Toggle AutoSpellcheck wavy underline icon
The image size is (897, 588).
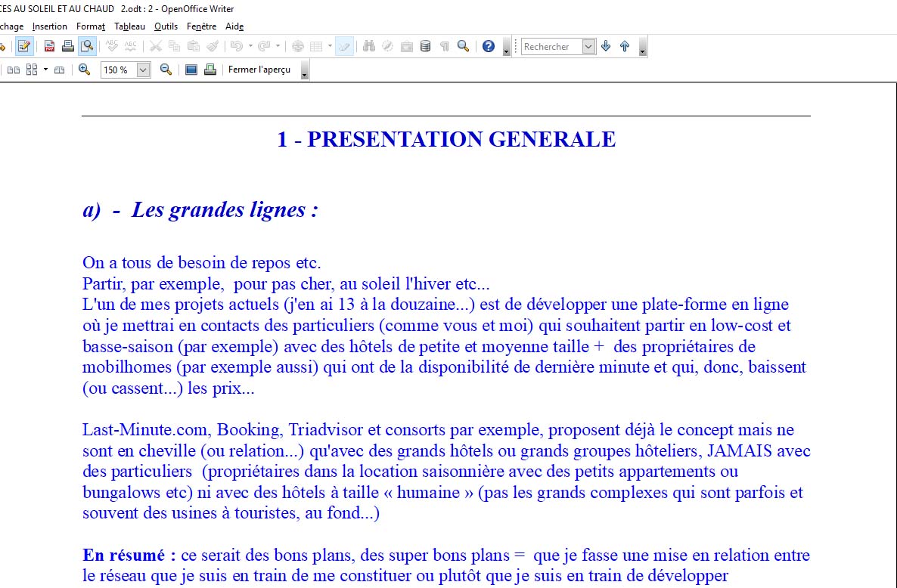(130, 46)
